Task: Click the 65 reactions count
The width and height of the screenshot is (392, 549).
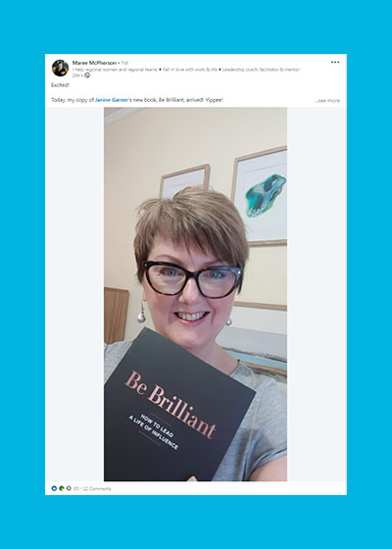Action: coord(76,489)
